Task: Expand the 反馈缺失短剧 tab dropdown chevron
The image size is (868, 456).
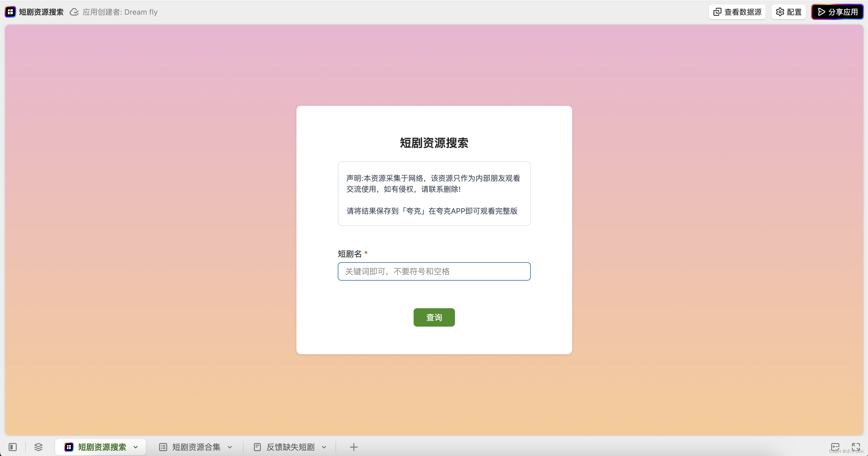Action: (324, 447)
